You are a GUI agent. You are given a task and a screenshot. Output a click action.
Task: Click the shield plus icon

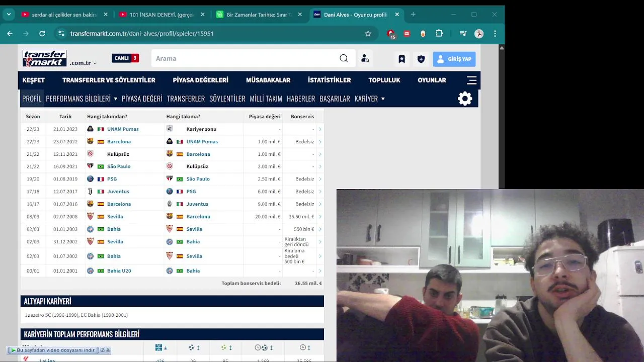pyautogui.click(x=421, y=59)
